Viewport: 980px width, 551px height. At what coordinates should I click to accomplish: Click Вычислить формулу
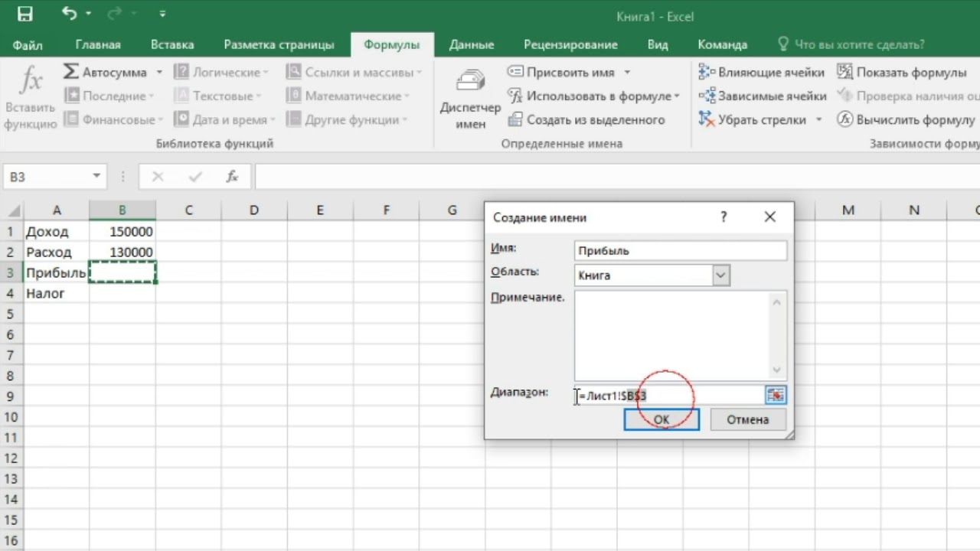tap(906, 119)
